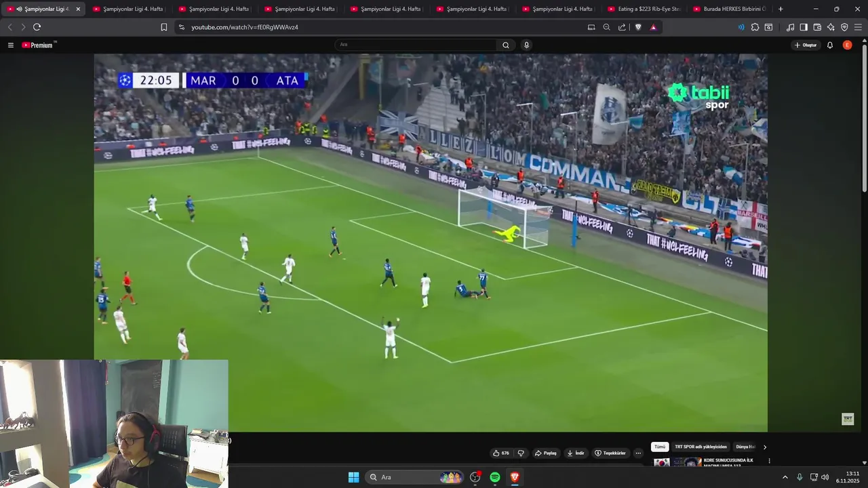
Task: Click the music note media control icon
Action: click(790, 27)
